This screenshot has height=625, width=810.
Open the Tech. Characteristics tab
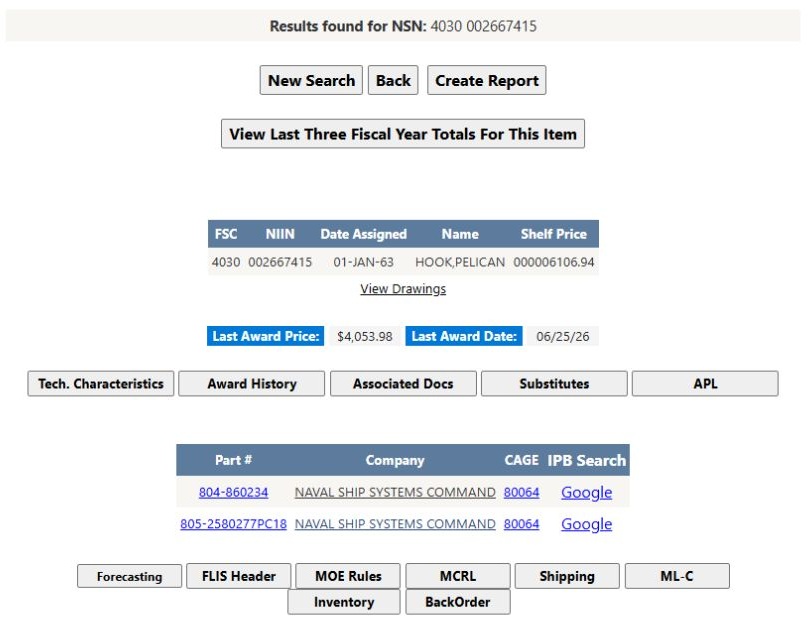click(x=101, y=384)
